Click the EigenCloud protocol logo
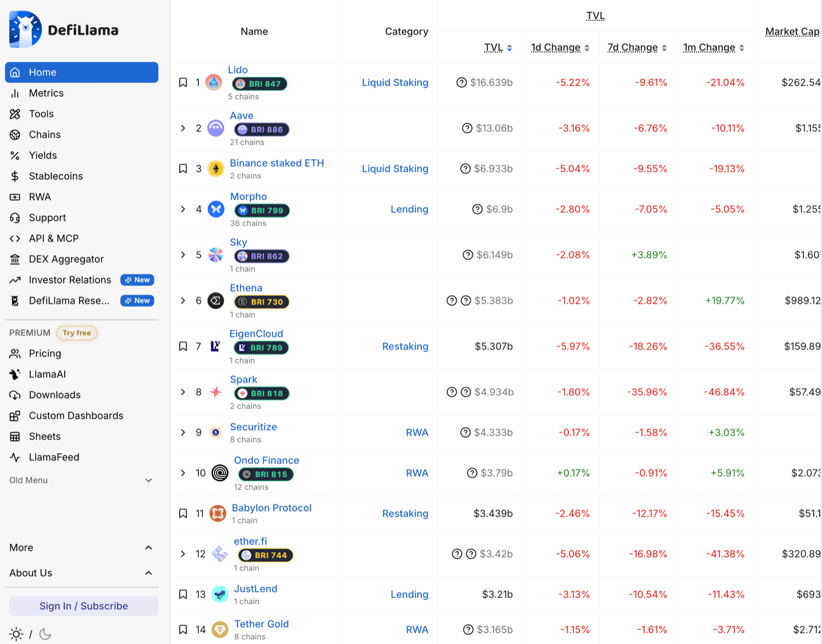Image resolution: width=822 pixels, height=644 pixels. point(215,347)
